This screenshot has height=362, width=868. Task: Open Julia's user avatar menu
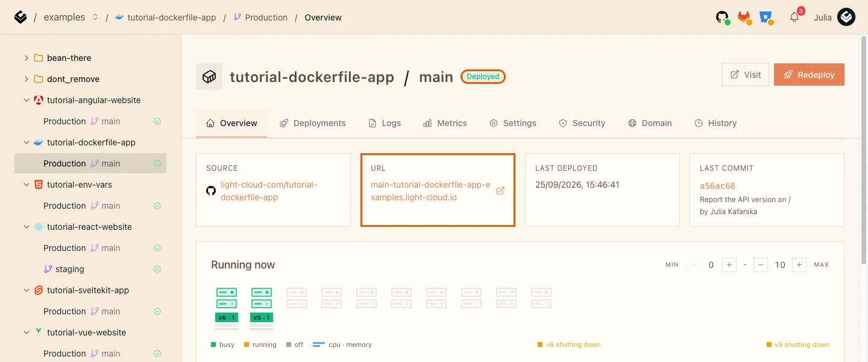click(846, 17)
